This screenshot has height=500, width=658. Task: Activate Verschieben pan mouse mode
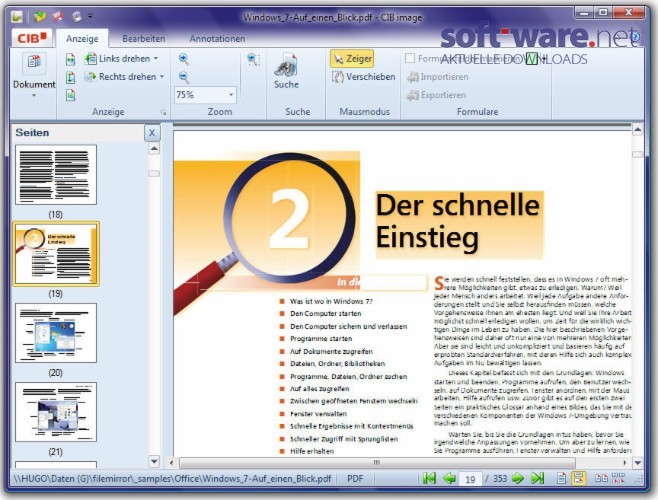pos(363,77)
